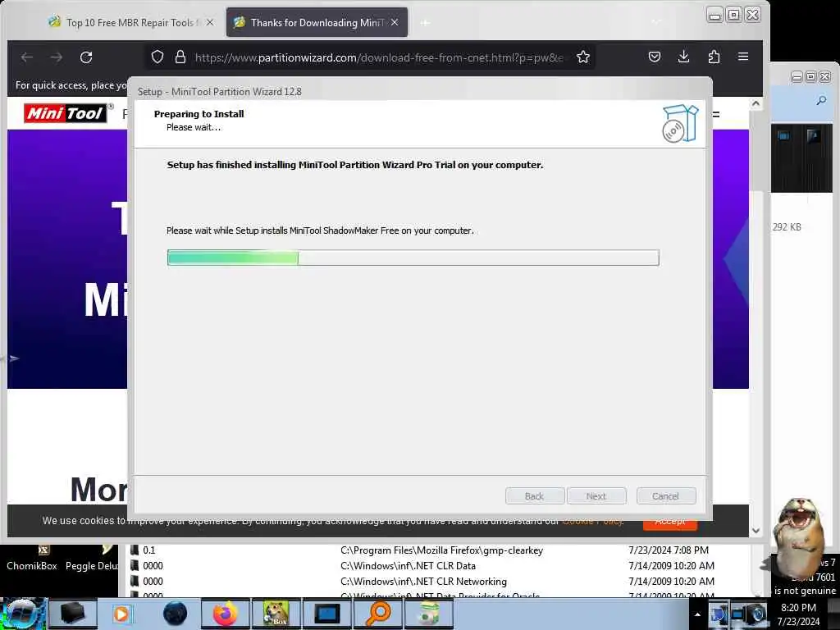Show Firefox downloads panel
The height and width of the screenshot is (630, 840).
point(683,57)
